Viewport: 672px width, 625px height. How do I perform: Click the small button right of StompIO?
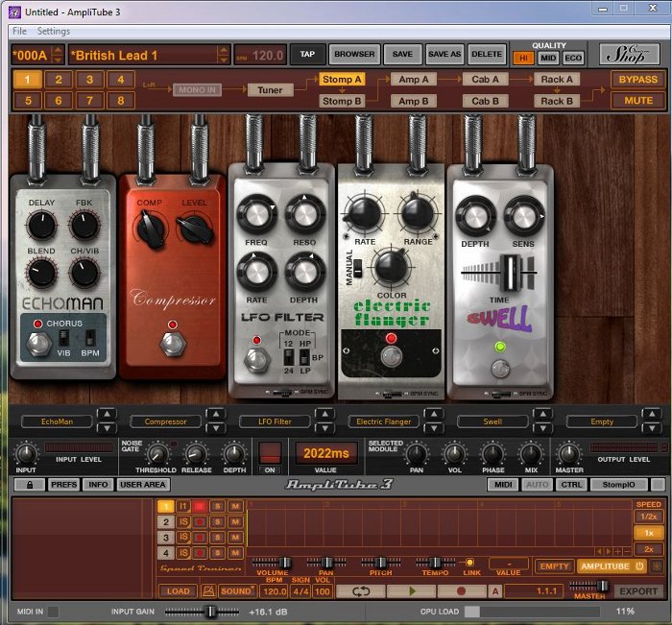(x=657, y=485)
